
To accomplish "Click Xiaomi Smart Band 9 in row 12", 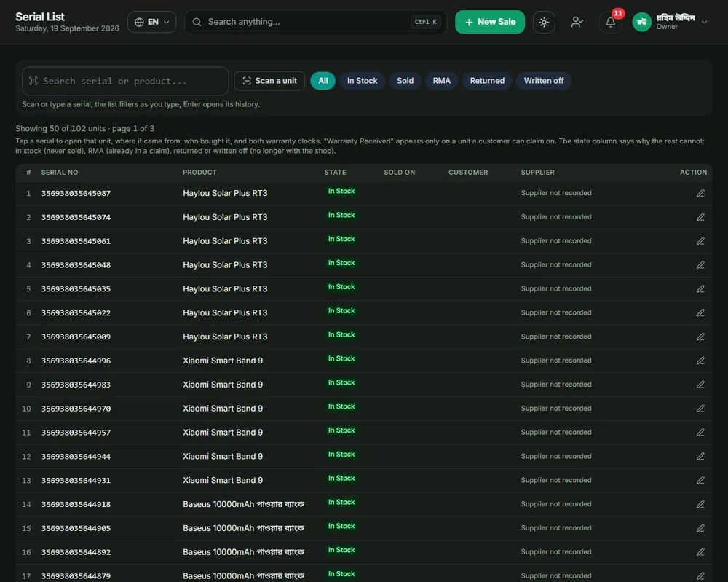I will coord(223,456).
